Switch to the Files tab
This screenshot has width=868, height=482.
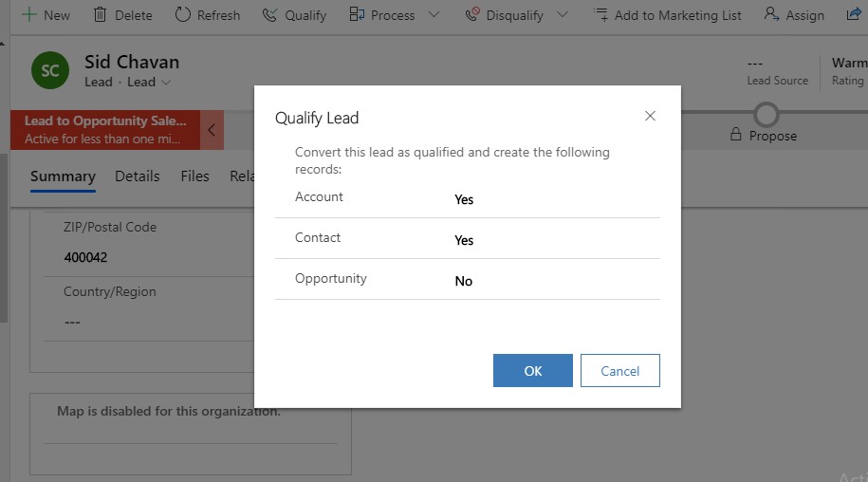194,176
